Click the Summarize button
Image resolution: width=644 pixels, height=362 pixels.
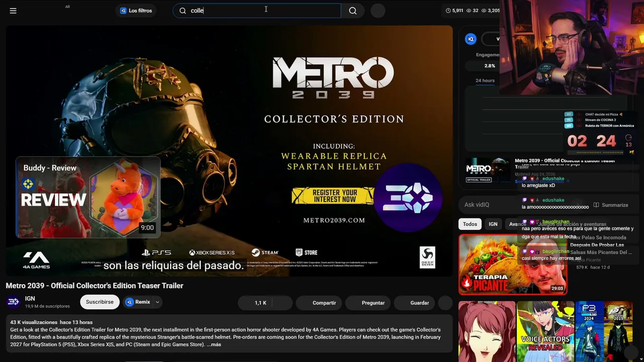611,205
